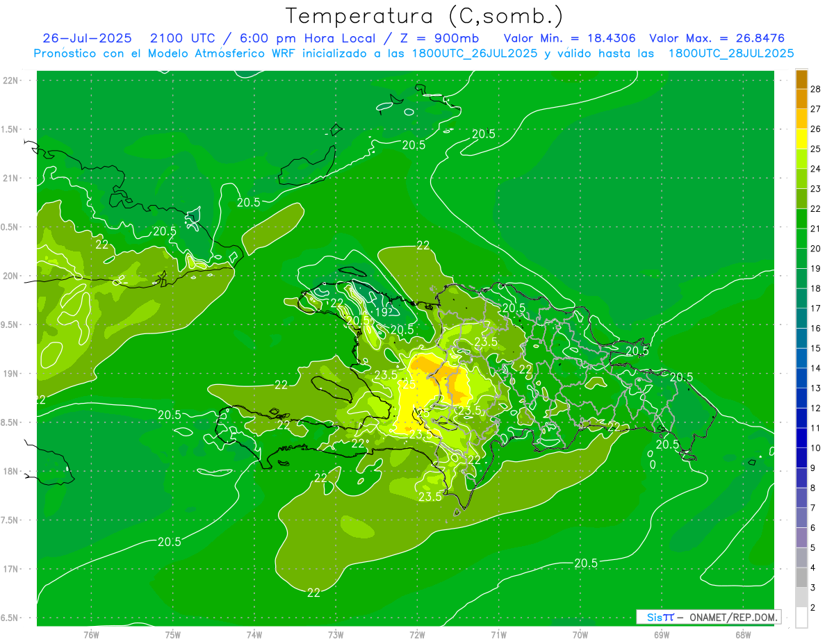The image size is (834, 644).
Task: Click the '19N' latitude axis label
Action: 10,373
